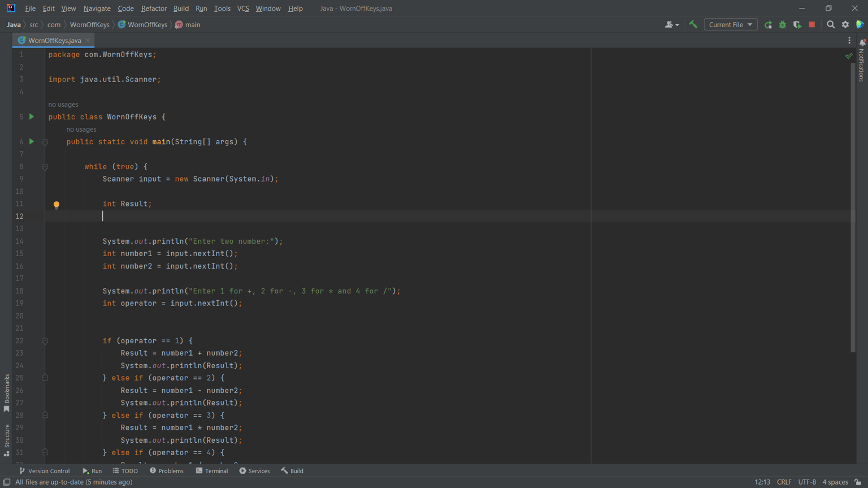Open IDE settings gear icon
Image resolution: width=868 pixels, height=488 pixels.
click(x=845, y=24)
